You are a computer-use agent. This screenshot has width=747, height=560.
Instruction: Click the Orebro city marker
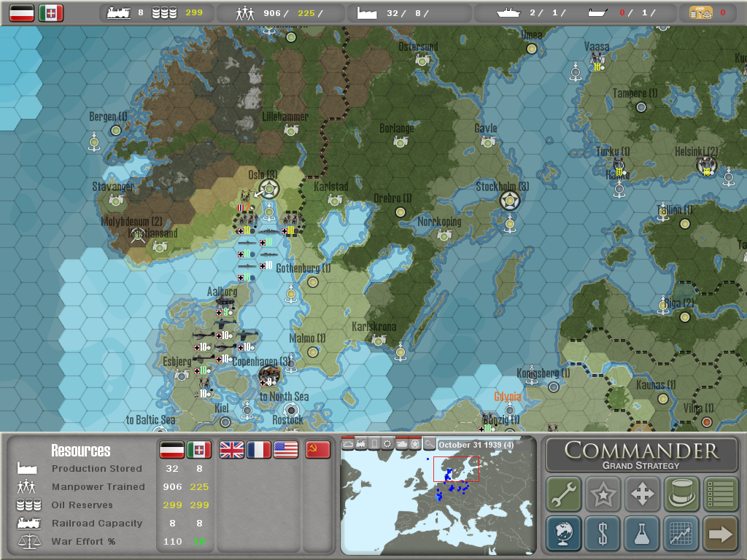point(400,212)
